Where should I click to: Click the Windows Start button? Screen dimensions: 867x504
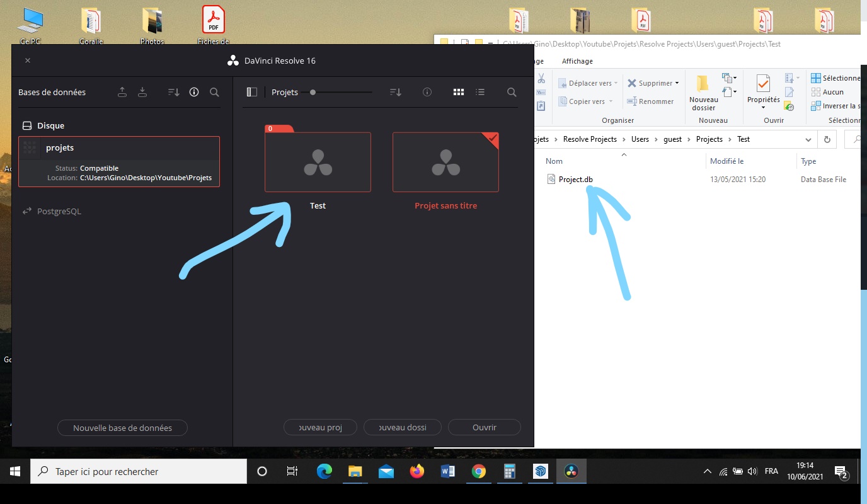point(15,471)
